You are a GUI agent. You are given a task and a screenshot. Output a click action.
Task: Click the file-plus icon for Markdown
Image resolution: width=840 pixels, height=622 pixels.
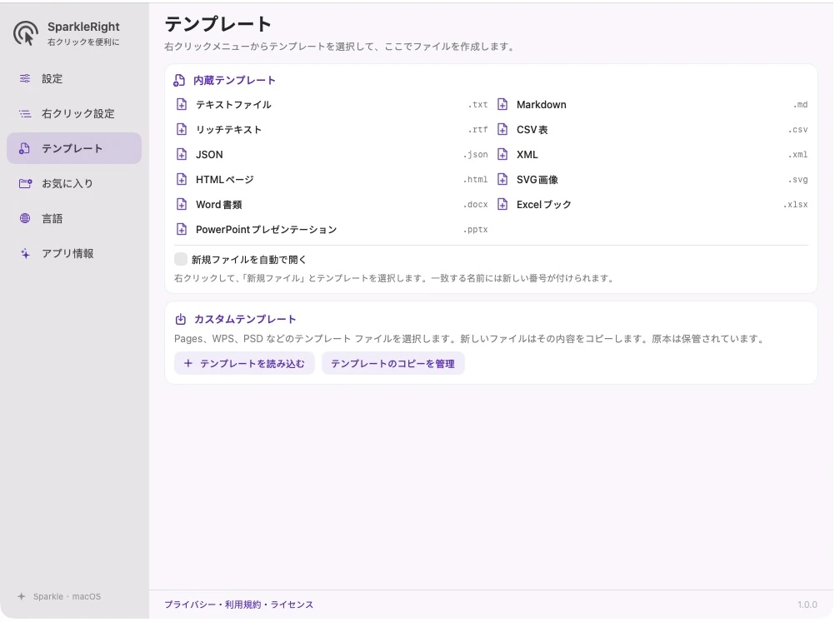[502, 104]
